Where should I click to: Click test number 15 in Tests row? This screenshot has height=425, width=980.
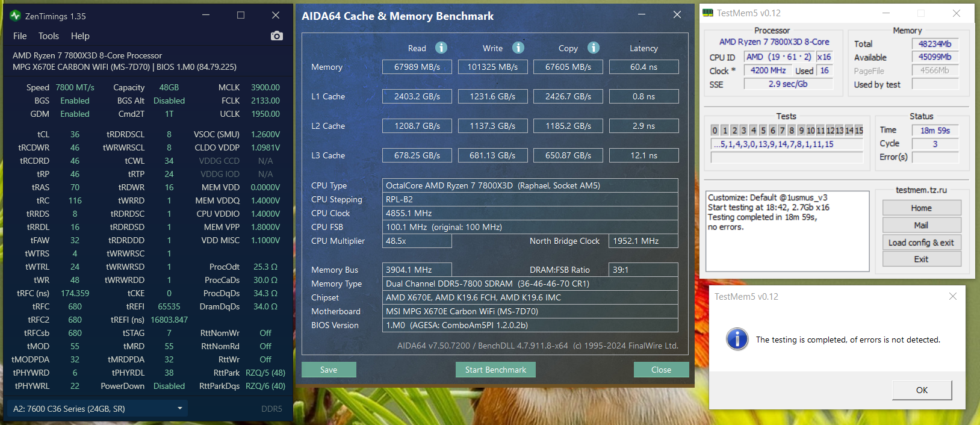pyautogui.click(x=859, y=130)
